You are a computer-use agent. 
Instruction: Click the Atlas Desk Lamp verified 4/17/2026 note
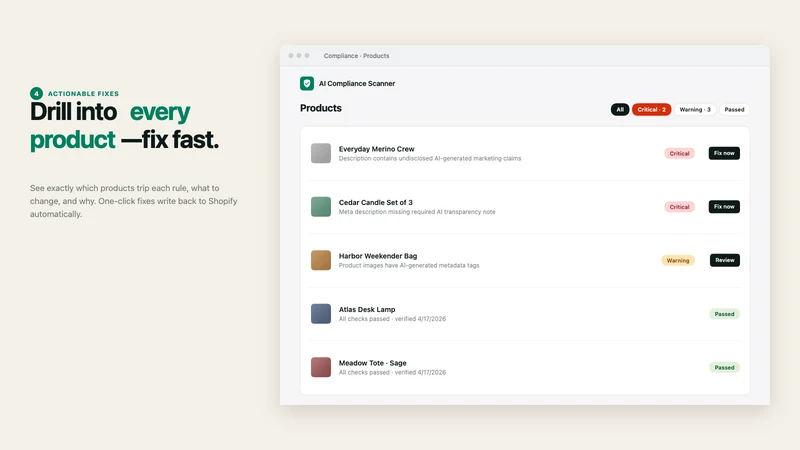[x=392, y=319]
